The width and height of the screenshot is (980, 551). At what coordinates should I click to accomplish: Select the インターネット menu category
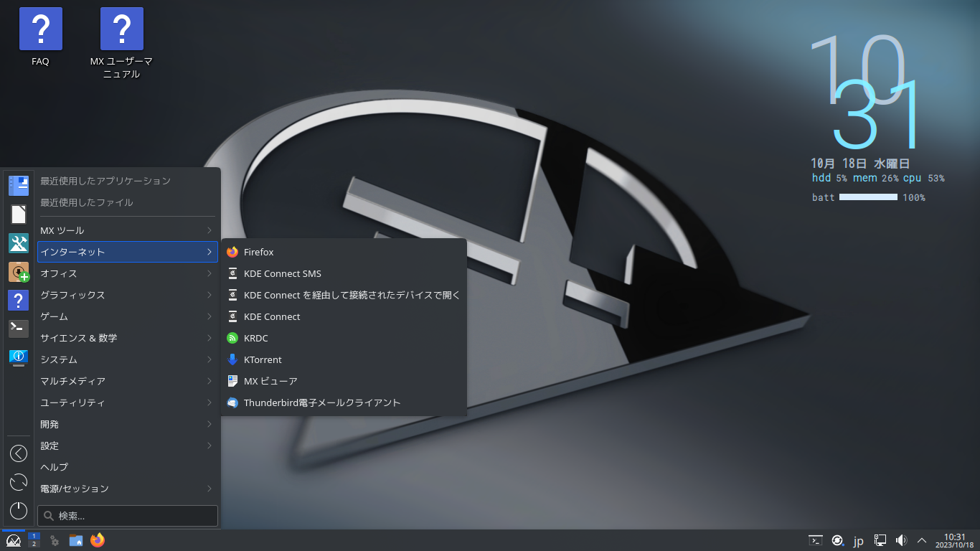[x=126, y=252]
